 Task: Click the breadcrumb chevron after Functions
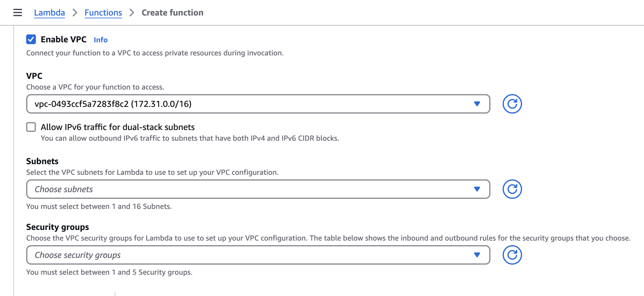pyautogui.click(x=132, y=12)
